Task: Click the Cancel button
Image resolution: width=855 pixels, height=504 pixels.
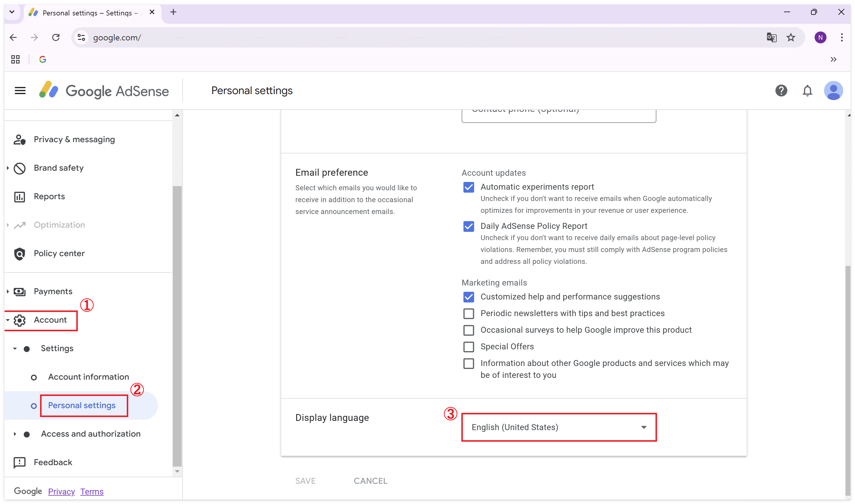Action: click(370, 481)
